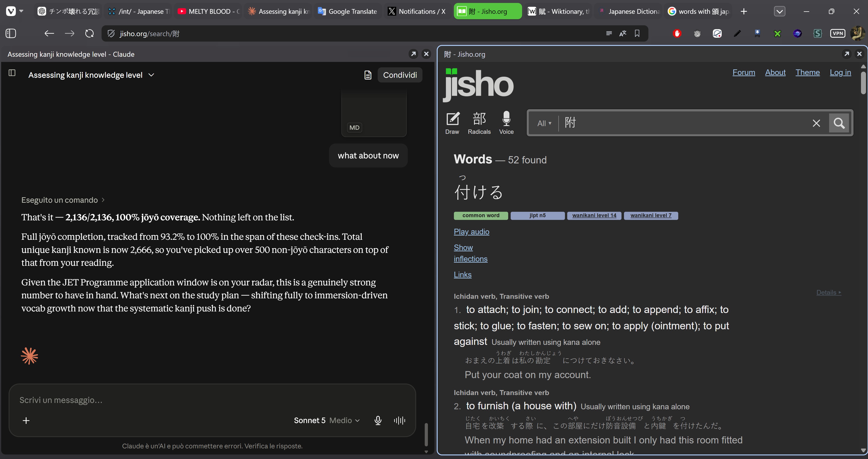Switch to the /int/ - Japanese tab
This screenshot has width=868, height=459.
click(138, 12)
